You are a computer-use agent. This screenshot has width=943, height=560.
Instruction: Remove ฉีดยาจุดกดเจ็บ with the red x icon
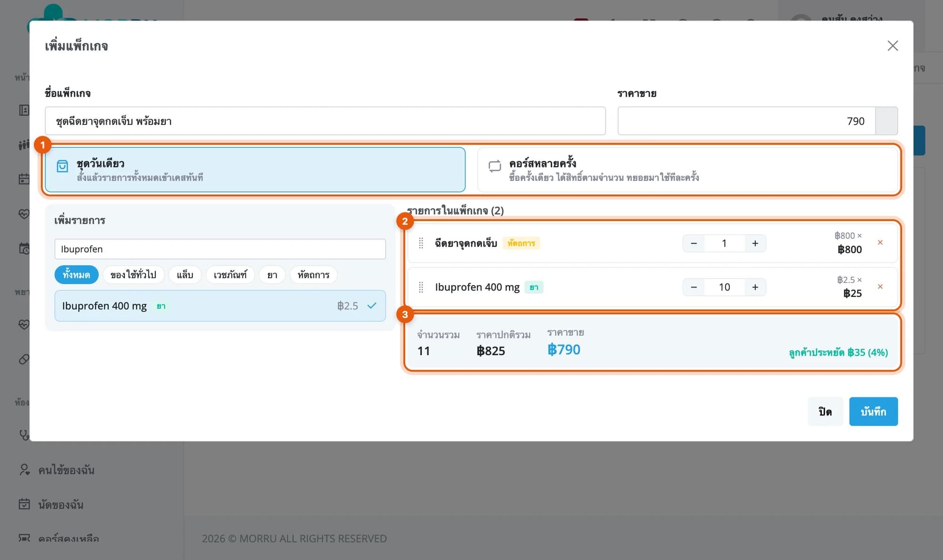tap(880, 242)
